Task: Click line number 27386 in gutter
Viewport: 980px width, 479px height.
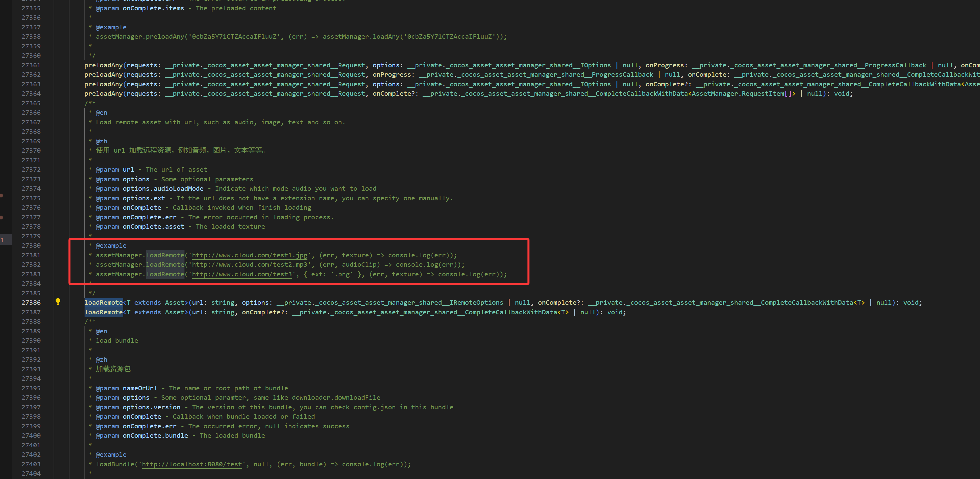Action: [31, 303]
